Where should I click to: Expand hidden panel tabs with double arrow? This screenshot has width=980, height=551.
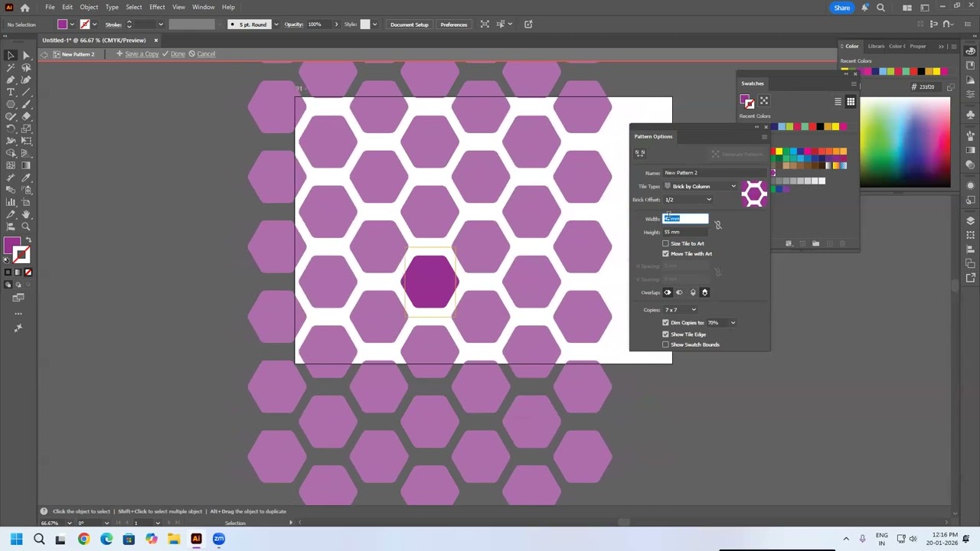pyautogui.click(x=941, y=47)
